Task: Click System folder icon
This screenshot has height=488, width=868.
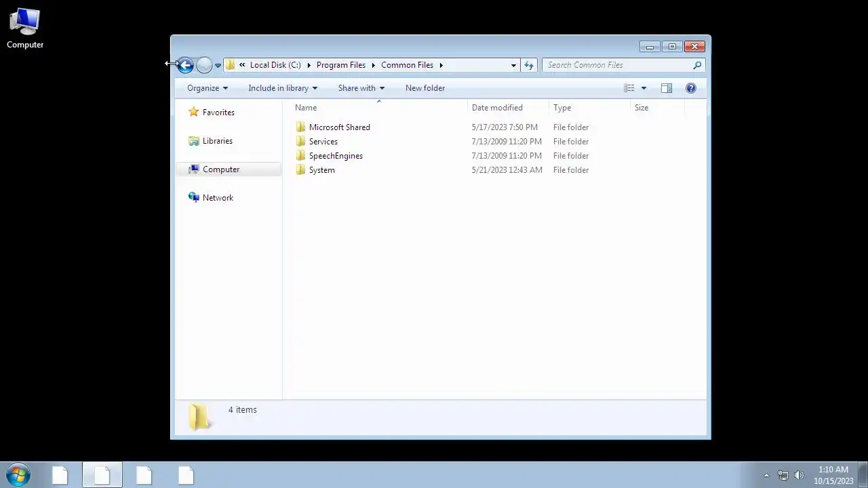Action: tap(301, 170)
